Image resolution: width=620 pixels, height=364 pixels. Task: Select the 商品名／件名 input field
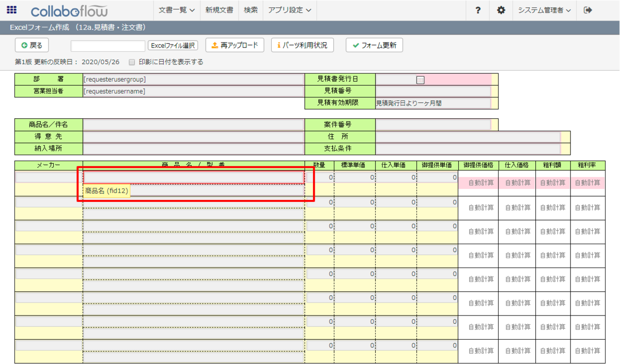pos(193,125)
